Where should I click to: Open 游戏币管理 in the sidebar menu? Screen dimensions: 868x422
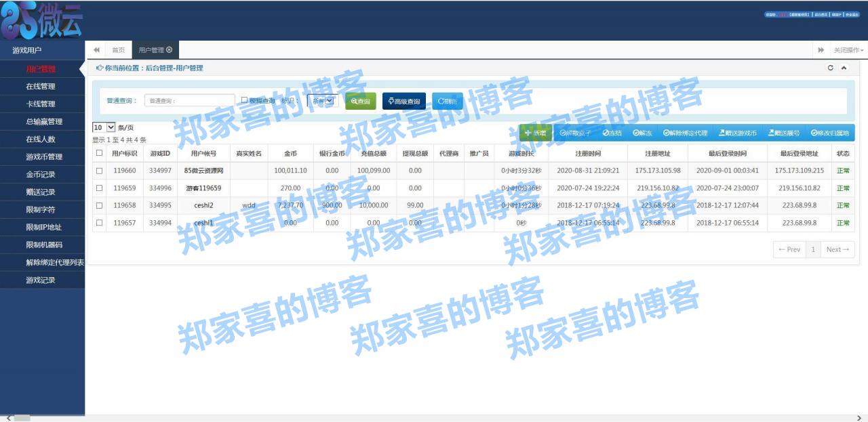[x=42, y=156]
